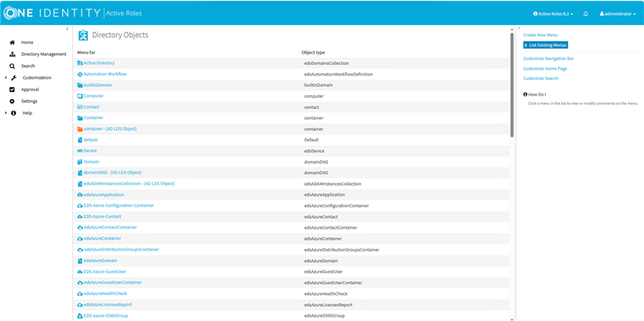644x321 pixels.
Task: Open the edsAzureContactContainer link
Action: point(110,227)
